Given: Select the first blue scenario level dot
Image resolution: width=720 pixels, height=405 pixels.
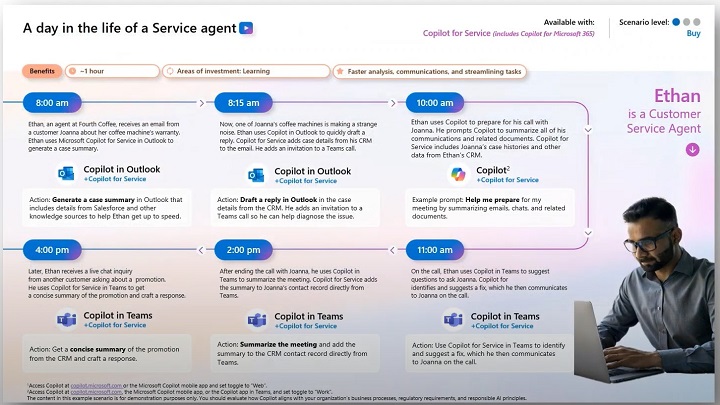Looking at the screenshot, I should 676,20.
